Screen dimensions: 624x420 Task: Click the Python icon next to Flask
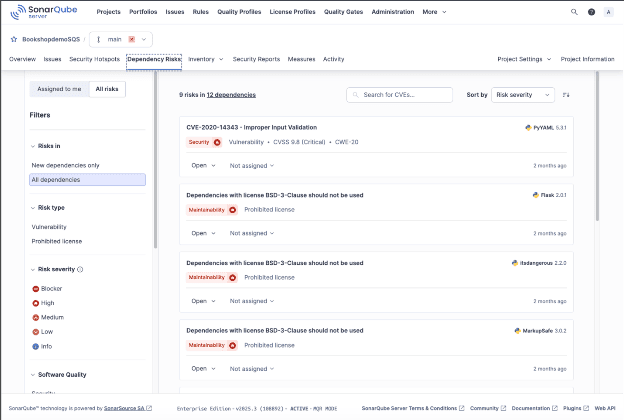pyautogui.click(x=536, y=195)
